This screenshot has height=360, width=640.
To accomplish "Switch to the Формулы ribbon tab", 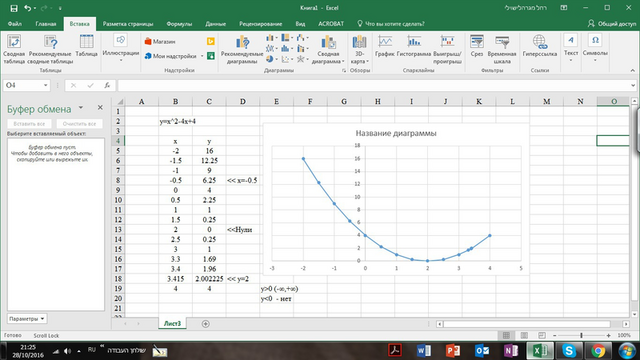I will 179,24.
